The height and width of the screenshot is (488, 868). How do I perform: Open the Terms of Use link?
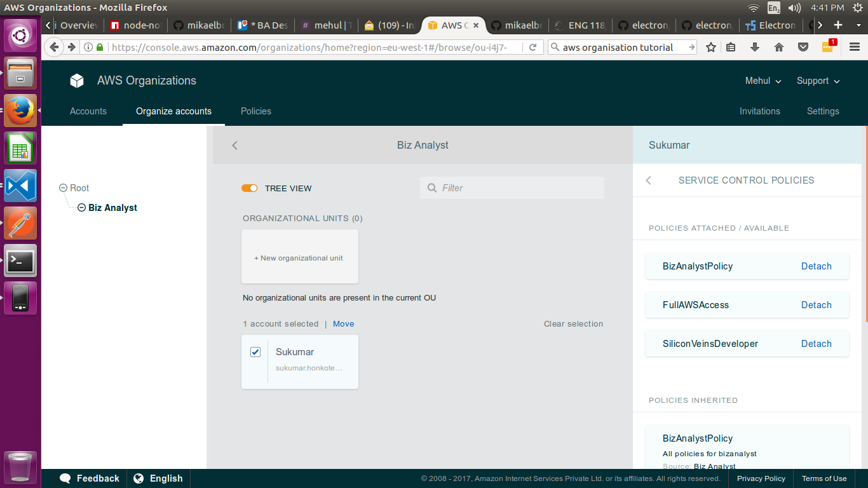tap(824, 478)
